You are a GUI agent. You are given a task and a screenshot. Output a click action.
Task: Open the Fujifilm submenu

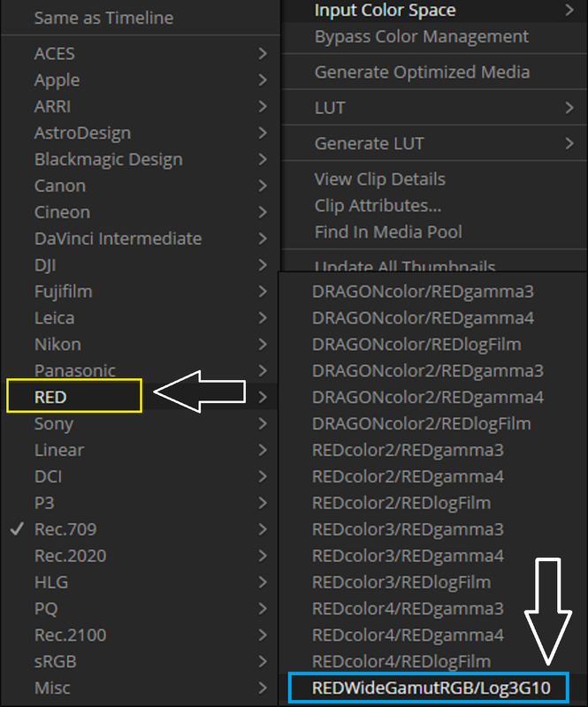140,292
